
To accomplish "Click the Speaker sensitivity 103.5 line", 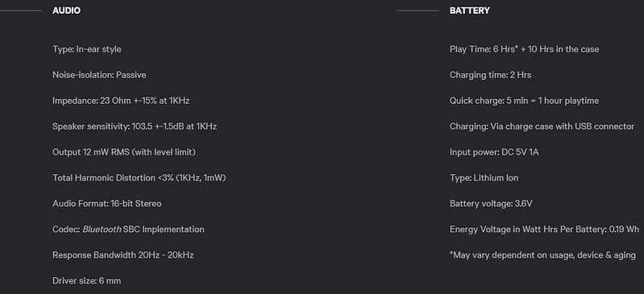I will pyautogui.click(x=135, y=126).
